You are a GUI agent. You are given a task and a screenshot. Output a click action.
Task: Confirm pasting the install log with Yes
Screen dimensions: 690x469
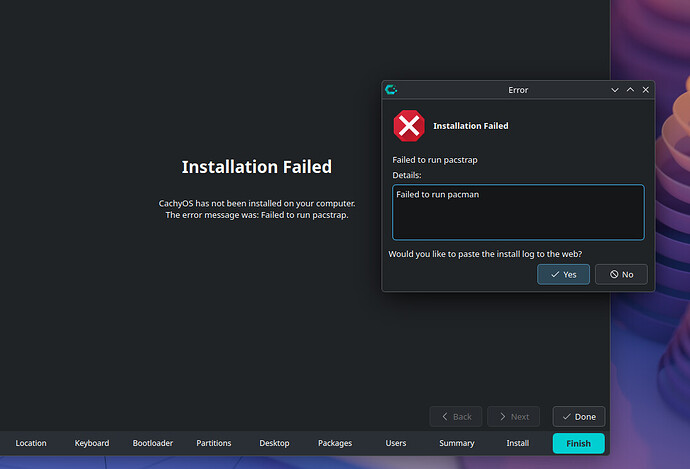point(563,275)
